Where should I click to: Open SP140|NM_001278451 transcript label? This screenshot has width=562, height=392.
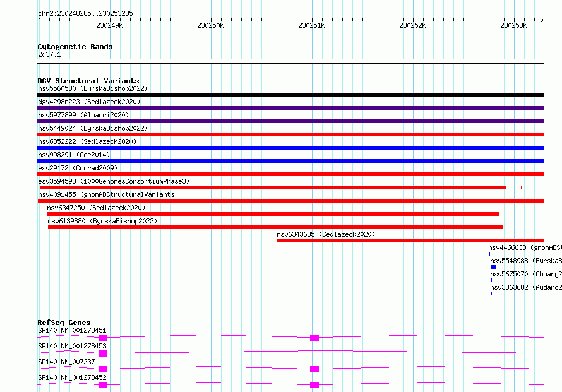pyautogui.click(x=72, y=330)
